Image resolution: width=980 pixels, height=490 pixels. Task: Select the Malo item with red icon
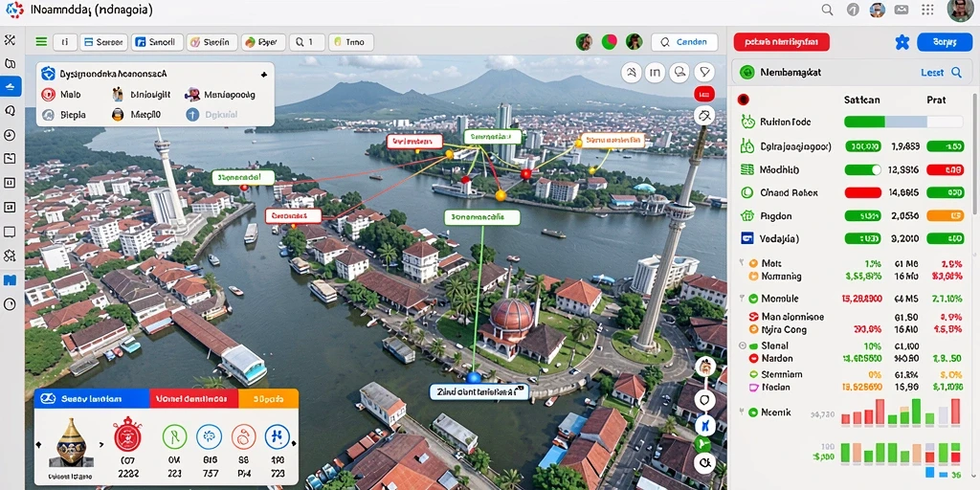tap(49, 95)
